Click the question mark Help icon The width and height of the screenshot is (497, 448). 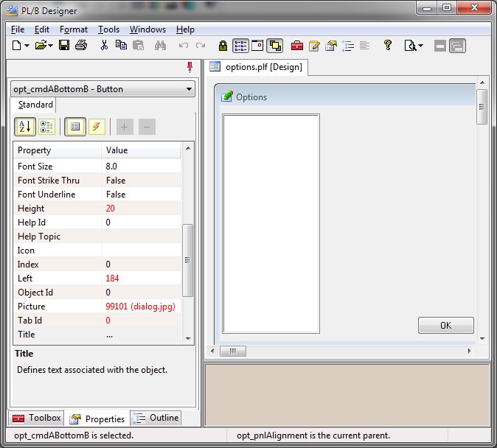(x=387, y=46)
